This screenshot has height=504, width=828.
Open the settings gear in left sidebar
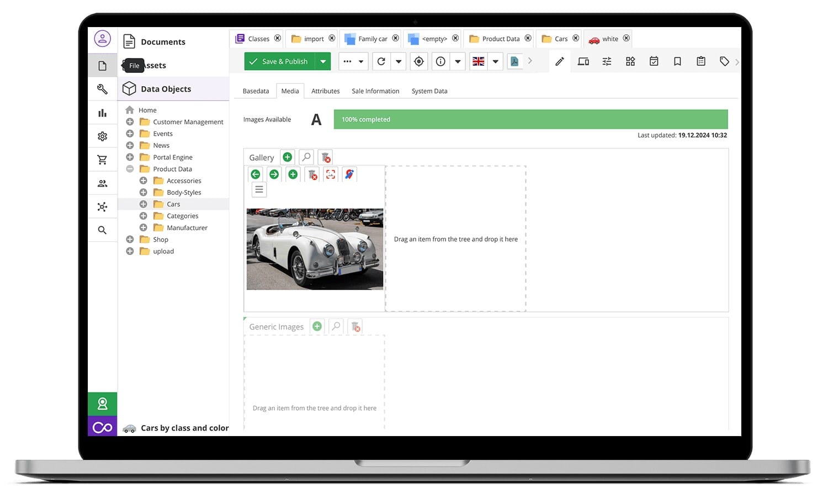[102, 136]
